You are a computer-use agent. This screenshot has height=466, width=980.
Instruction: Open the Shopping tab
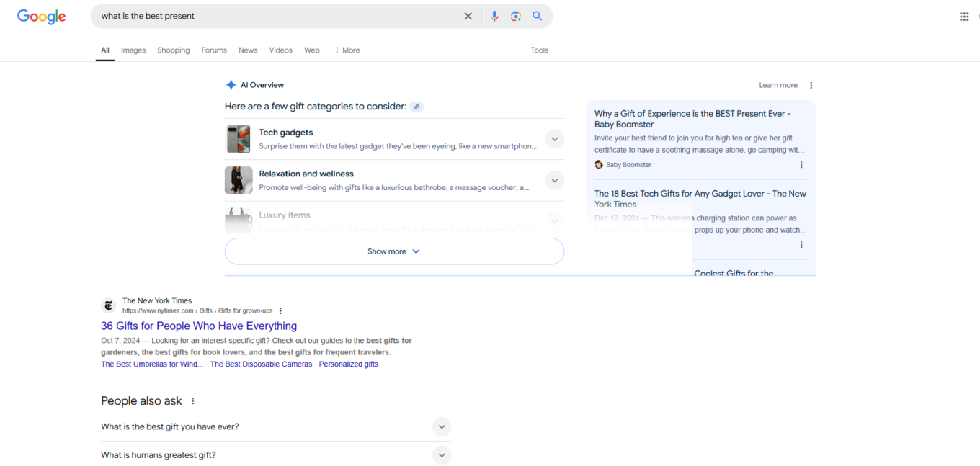pos(173,50)
